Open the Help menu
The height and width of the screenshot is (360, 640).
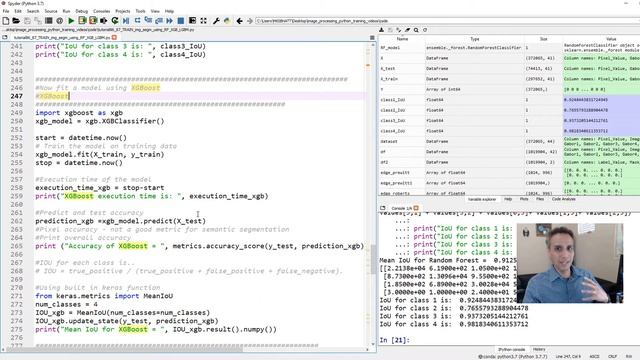pyautogui.click(x=169, y=11)
